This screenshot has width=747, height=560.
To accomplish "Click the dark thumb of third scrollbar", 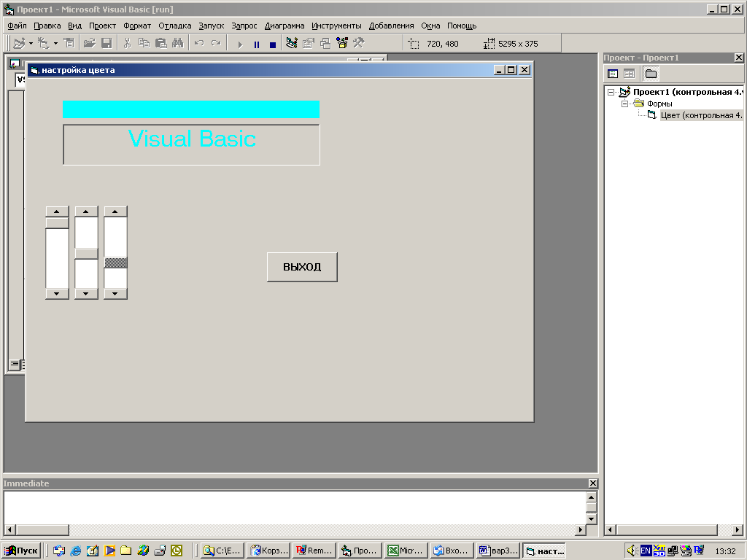I will point(116,262).
